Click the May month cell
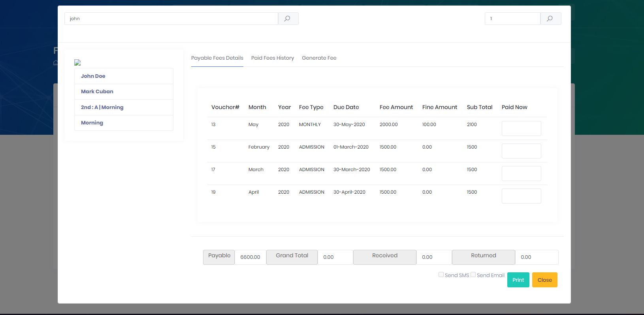 click(253, 124)
